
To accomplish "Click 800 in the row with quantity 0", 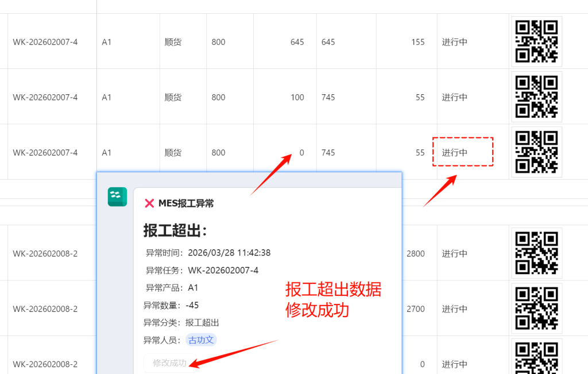I will point(218,153).
